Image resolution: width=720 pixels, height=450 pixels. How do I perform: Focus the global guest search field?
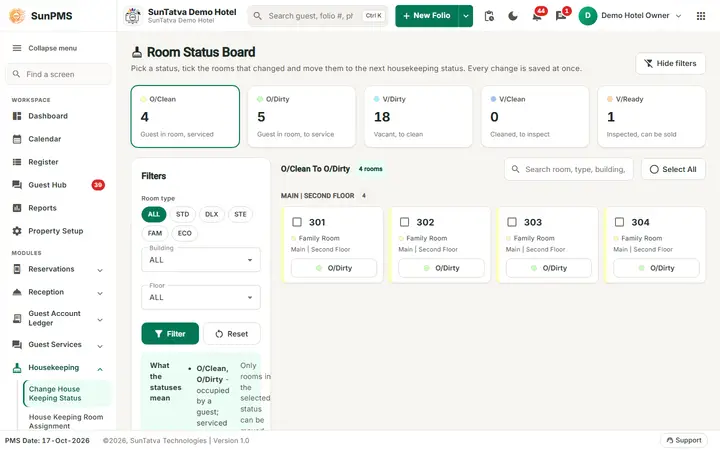(x=318, y=16)
